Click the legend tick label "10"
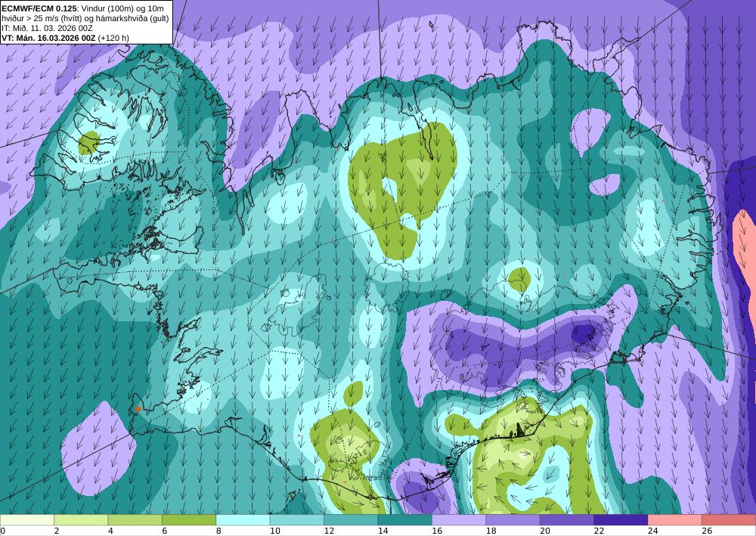The height and width of the screenshot is (536, 756). (x=275, y=531)
